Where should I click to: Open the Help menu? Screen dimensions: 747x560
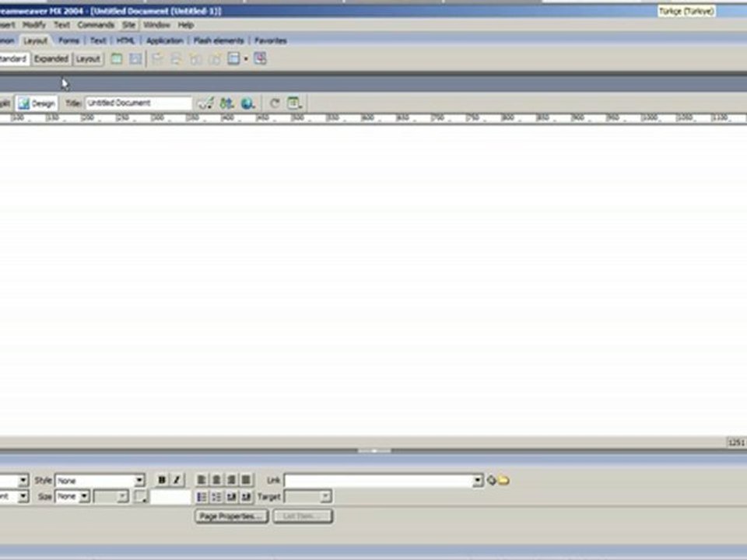186,25
